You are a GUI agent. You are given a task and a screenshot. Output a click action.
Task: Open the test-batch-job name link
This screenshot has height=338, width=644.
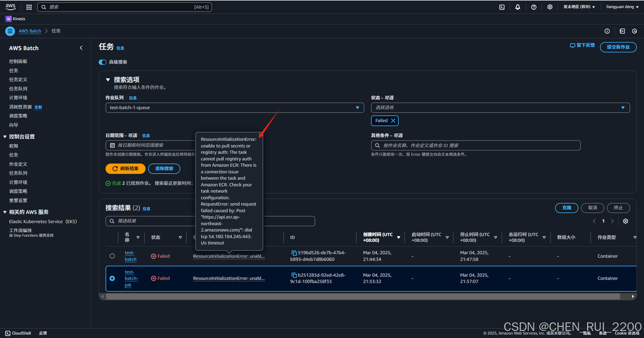pos(131,278)
